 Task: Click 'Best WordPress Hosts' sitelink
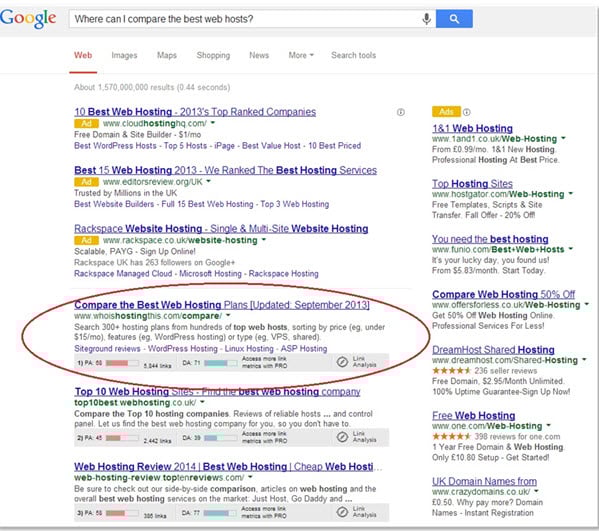[x=115, y=146]
